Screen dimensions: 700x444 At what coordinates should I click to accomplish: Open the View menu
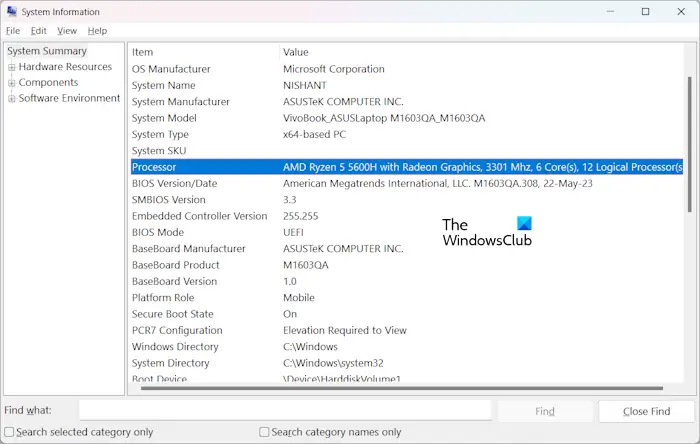click(67, 31)
